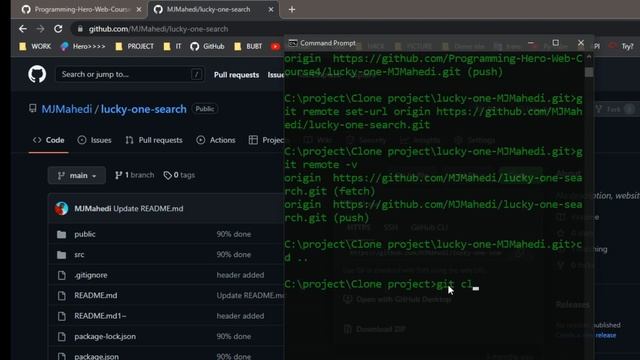Minimize the Command Prompt window
The image size is (640, 360).
531,42
